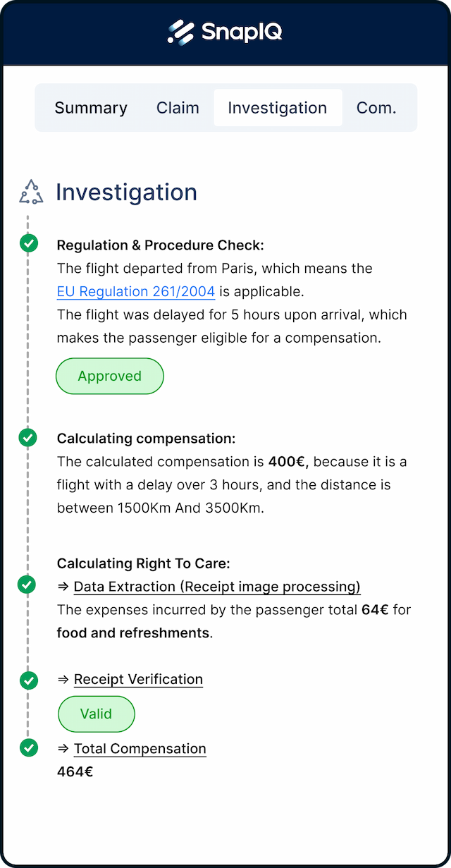Screen dimensions: 451x868
Task: Click the SnapIQ logo icon
Action: [x=180, y=32]
